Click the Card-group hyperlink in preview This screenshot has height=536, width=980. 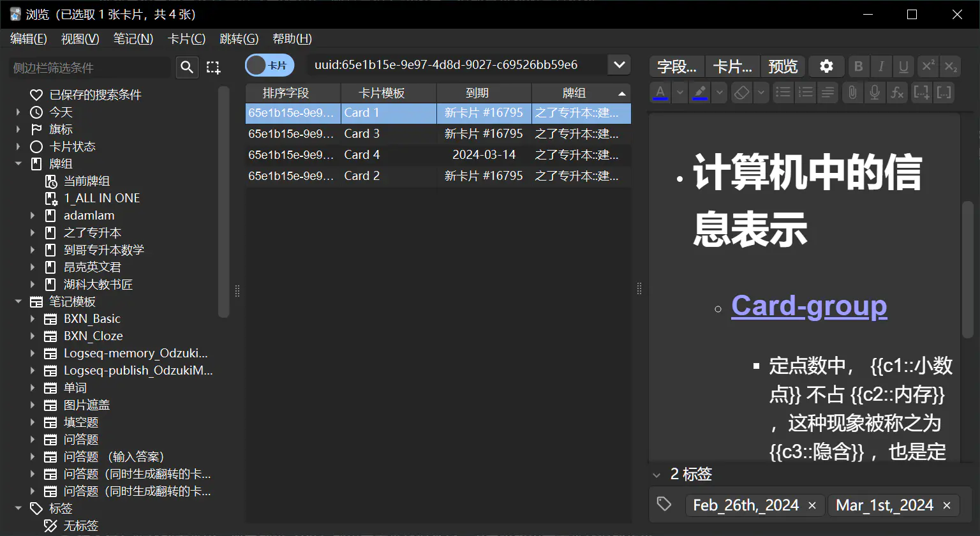click(808, 306)
